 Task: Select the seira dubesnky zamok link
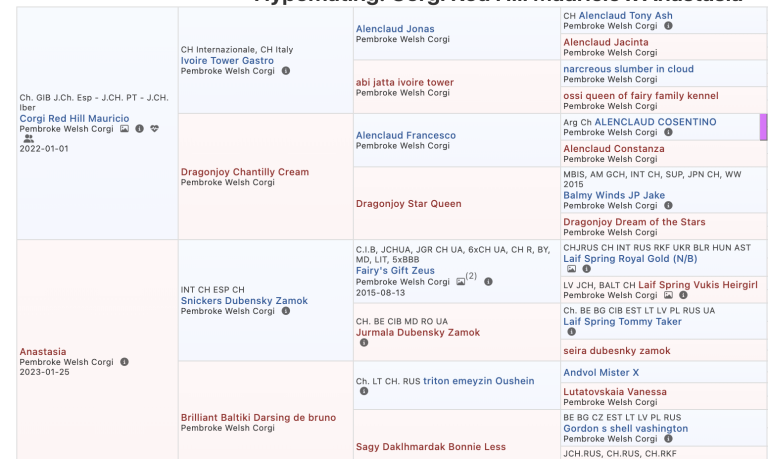click(x=617, y=351)
